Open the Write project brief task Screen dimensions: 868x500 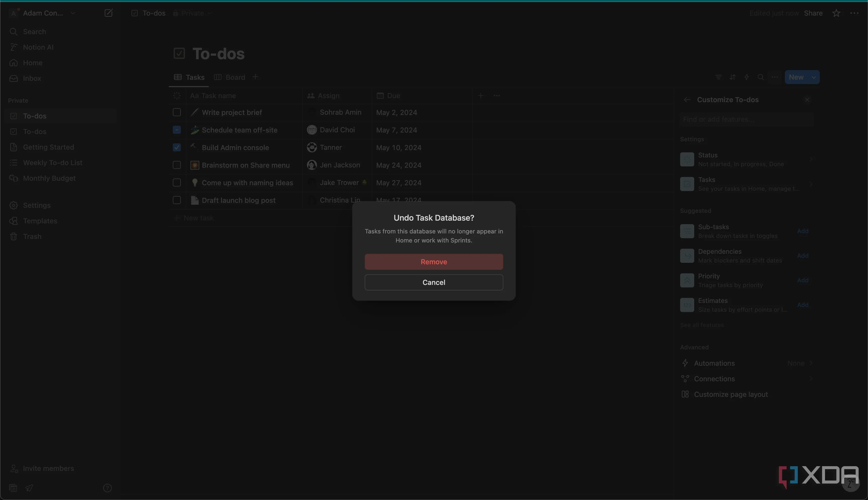232,112
